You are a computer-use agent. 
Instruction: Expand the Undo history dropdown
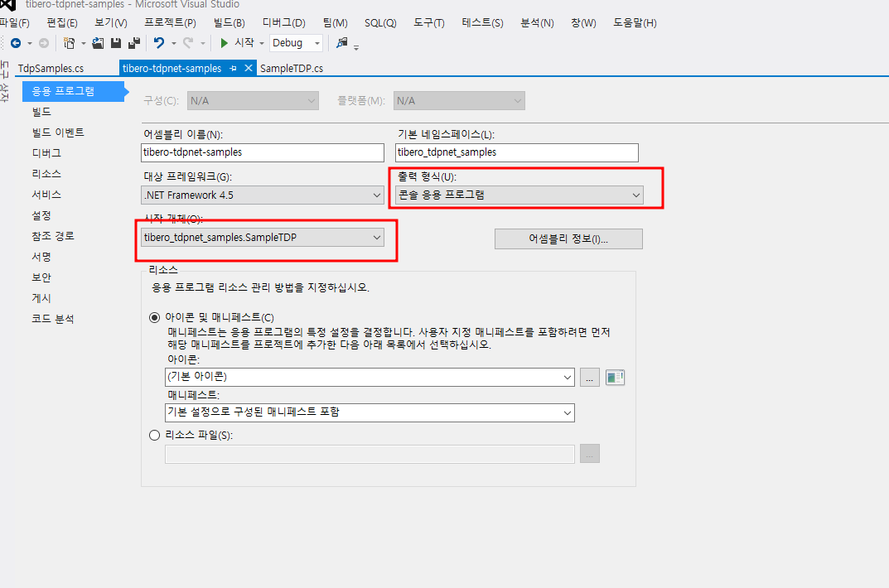[x=173, y=44]
